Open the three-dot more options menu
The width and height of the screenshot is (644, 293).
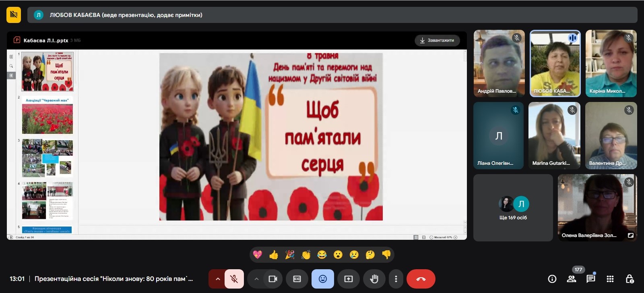point(396,279)
